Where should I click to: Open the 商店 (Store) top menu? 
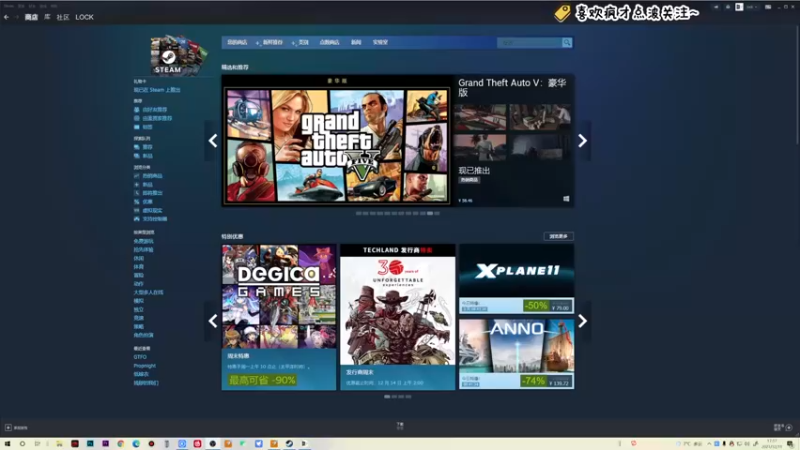pos(31,17)
